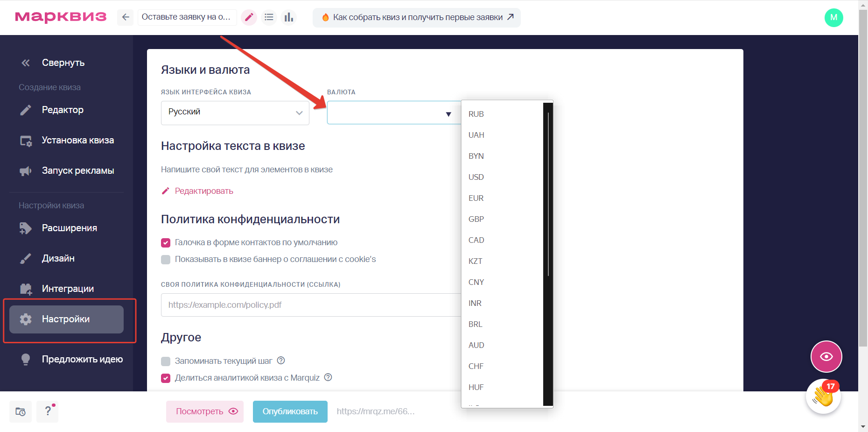This screenshot has width=868, height=432.
Task: Click the lightbulb icon for Предложить идею
Action: tap(26, 359)
